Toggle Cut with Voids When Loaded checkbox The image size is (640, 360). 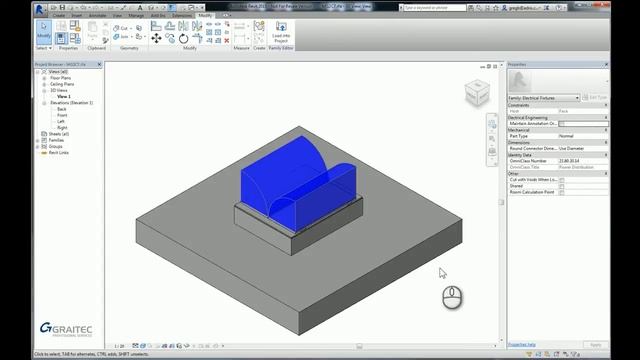point(562,180)
